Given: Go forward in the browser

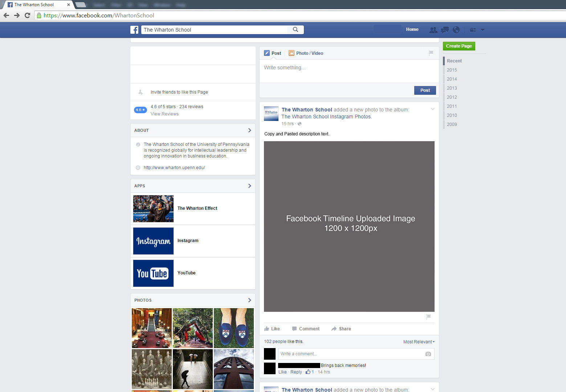Looking at the screenshot, I should 17,15.
